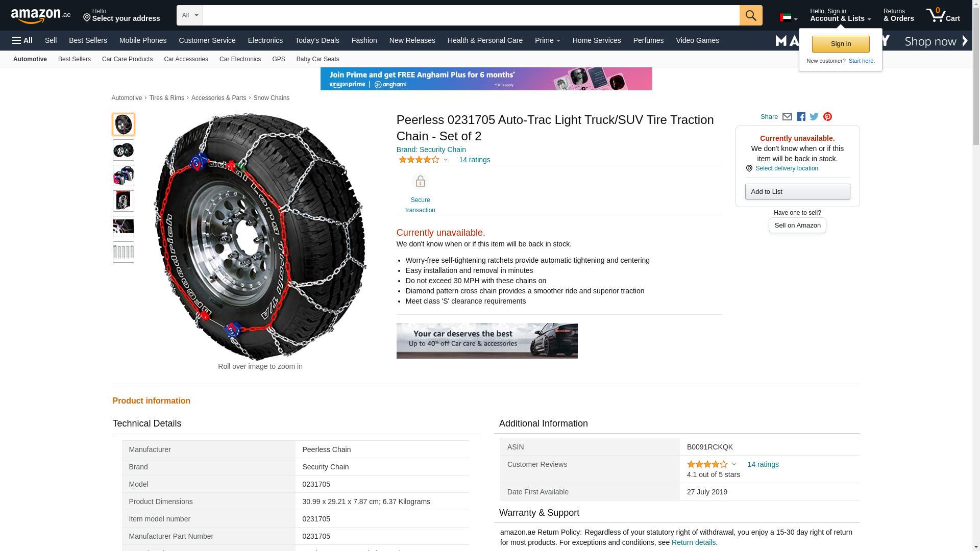Open the 14 ratings link under the title
Viewport: 980px width, 551px height.
pyautogui.click(x=474, y=160)
